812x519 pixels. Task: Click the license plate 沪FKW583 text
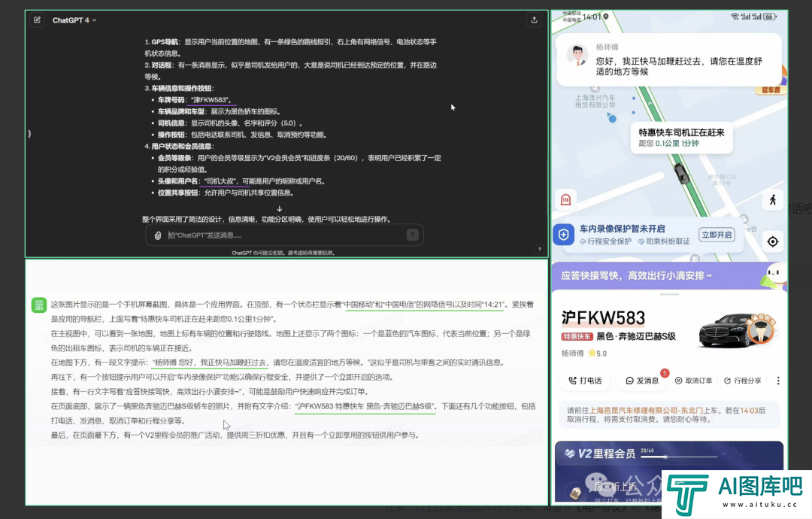[603, 318]
